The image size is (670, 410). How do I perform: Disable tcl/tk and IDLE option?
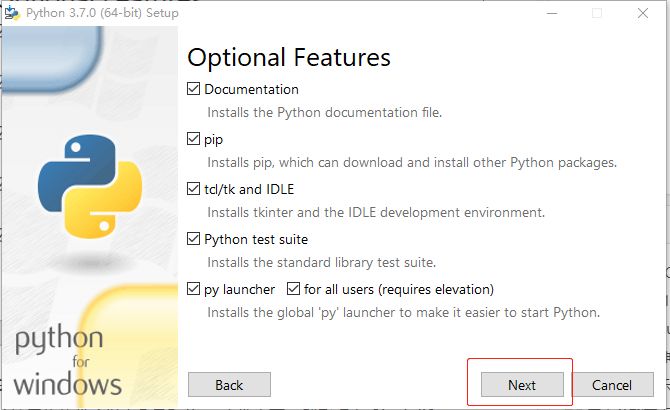(193, 189)
